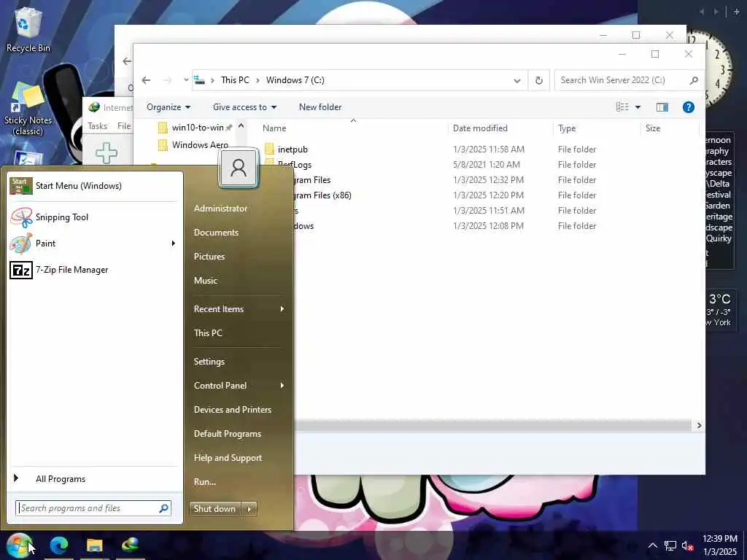Click Windows 7 (C:) breadcrumb
The height and width of the screenshot is (560, 747).
(295, 80)
